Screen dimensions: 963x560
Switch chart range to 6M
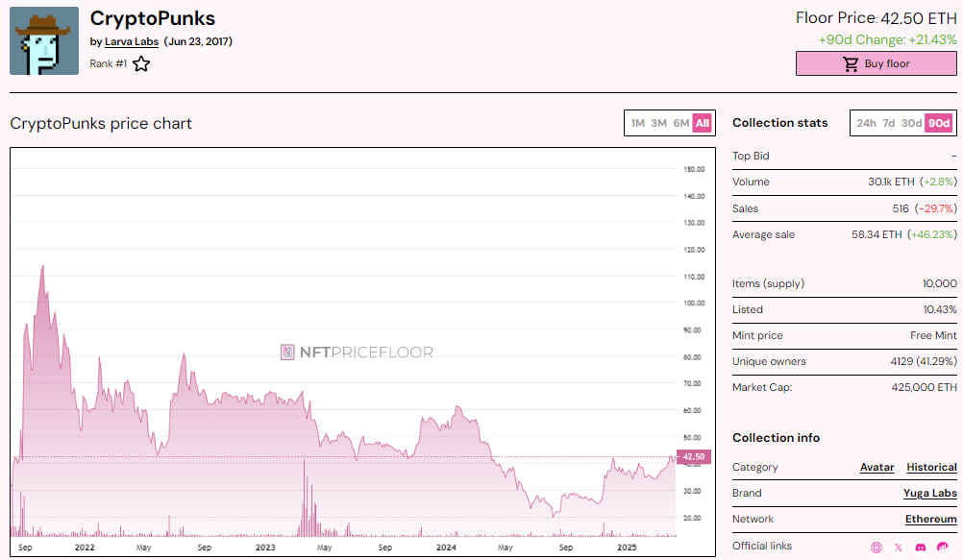(x=680, y=123)
